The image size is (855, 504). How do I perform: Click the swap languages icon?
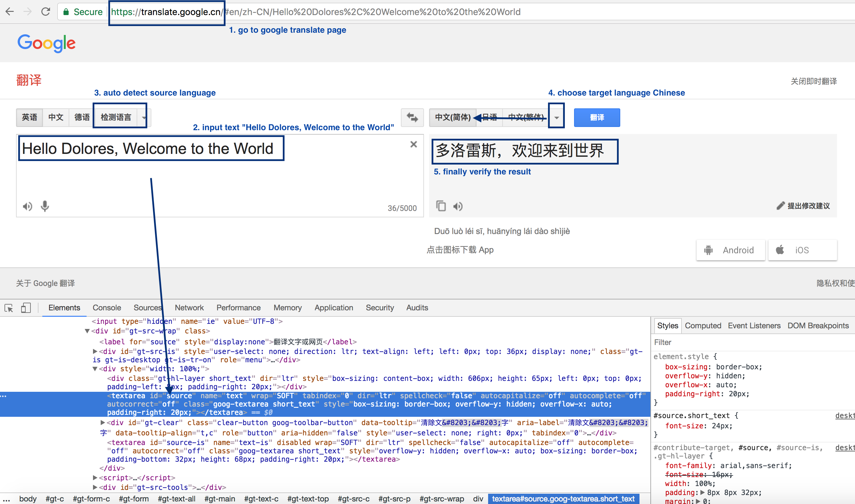click(x=412, y=118)
